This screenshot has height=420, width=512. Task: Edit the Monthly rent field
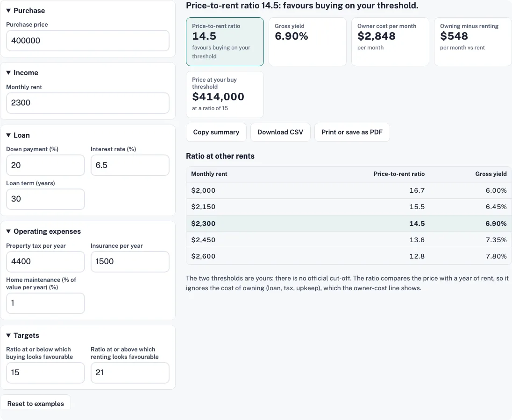[x=87, y=103]
